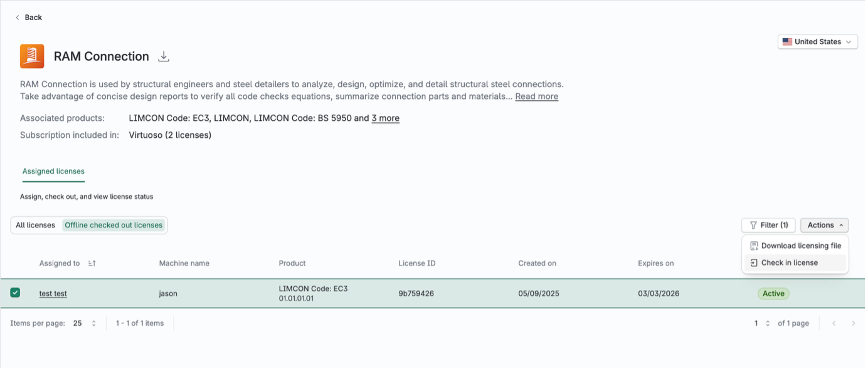Open the 3 more associated products link
The height and width of the screenshot is (369, 868).
pos(386,118)
